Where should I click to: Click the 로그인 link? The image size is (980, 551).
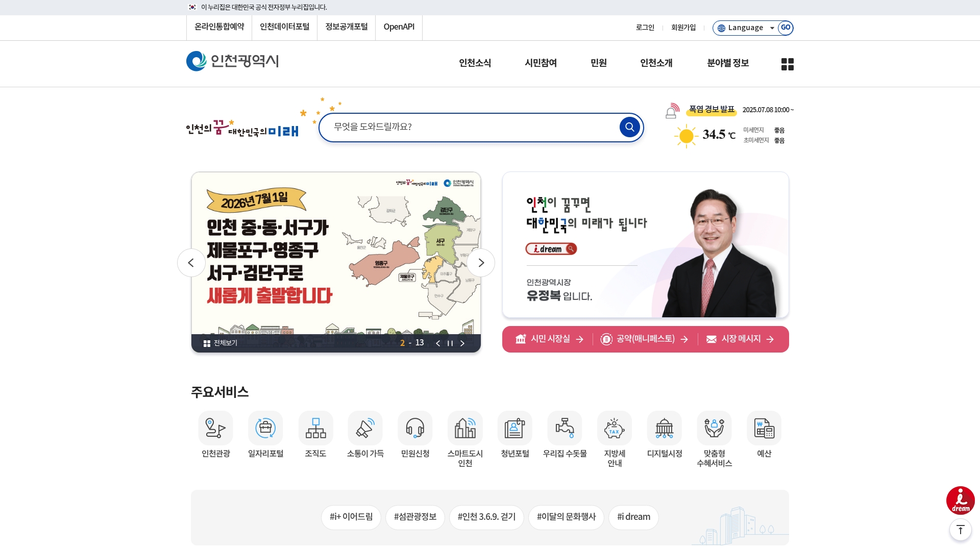(645, 28)
